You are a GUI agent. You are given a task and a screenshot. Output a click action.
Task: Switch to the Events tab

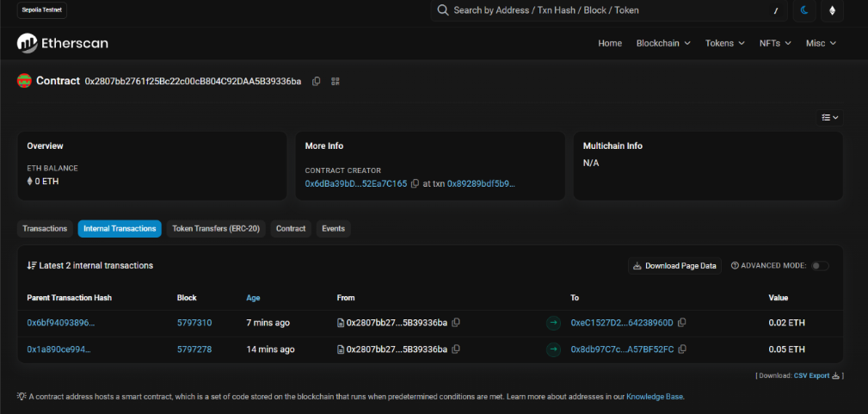pos(333,228)
